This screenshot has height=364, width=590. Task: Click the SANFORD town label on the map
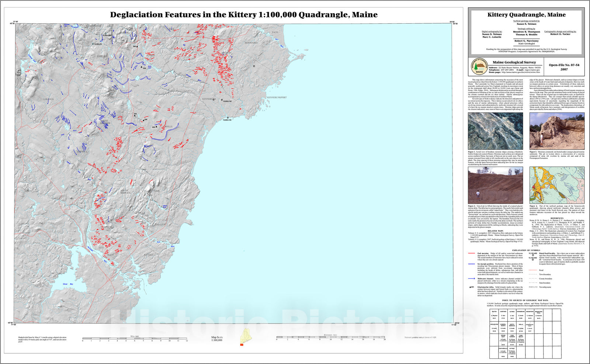[x=102, y=56]
